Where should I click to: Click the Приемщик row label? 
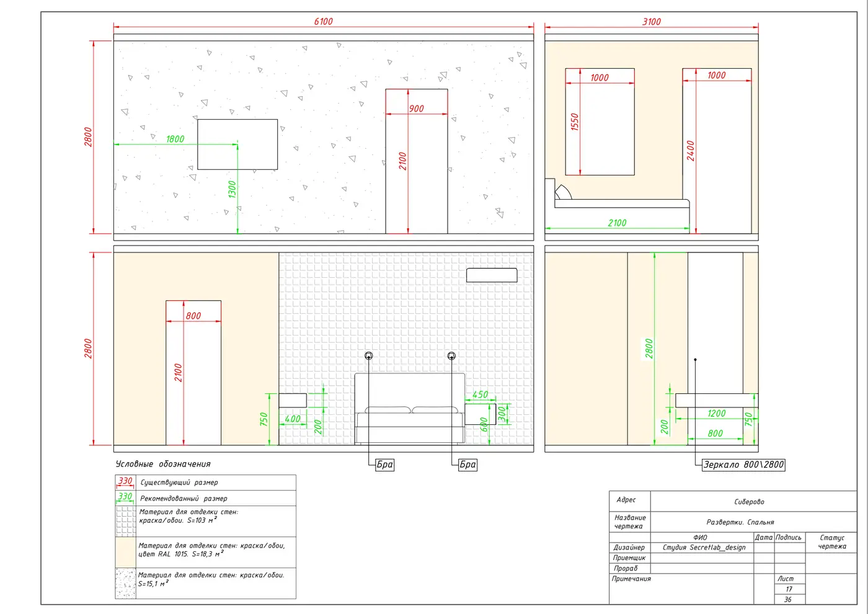630,558
